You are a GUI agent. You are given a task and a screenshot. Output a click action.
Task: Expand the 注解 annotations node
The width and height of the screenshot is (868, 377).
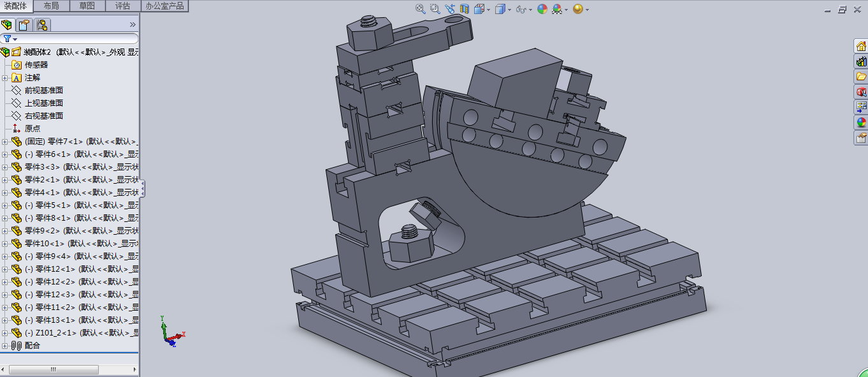(5, 78)
